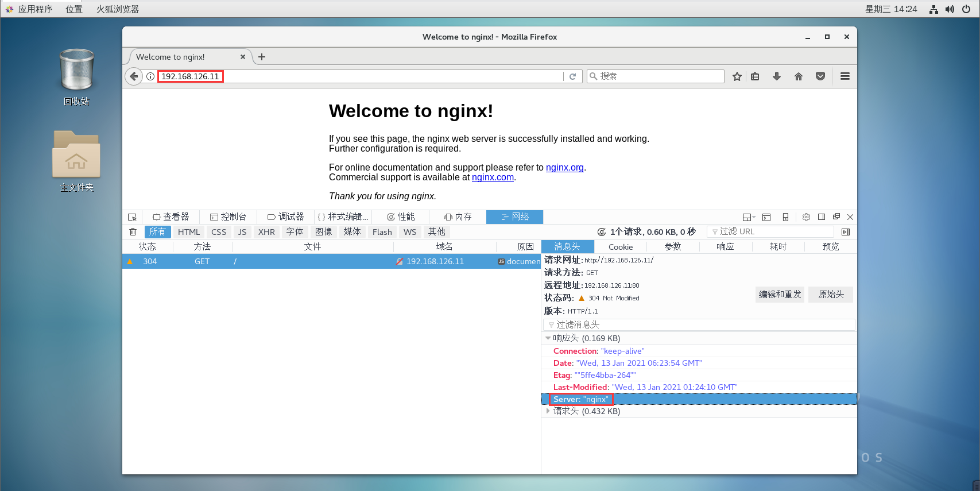Bookmark this page with the star icon

tap(737, 76)
